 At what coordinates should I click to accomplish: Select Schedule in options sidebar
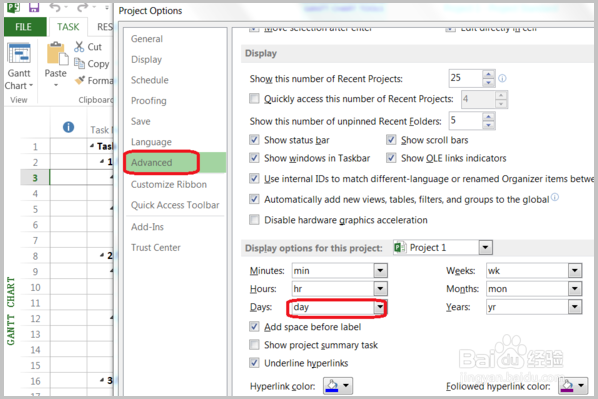(150, 80)
